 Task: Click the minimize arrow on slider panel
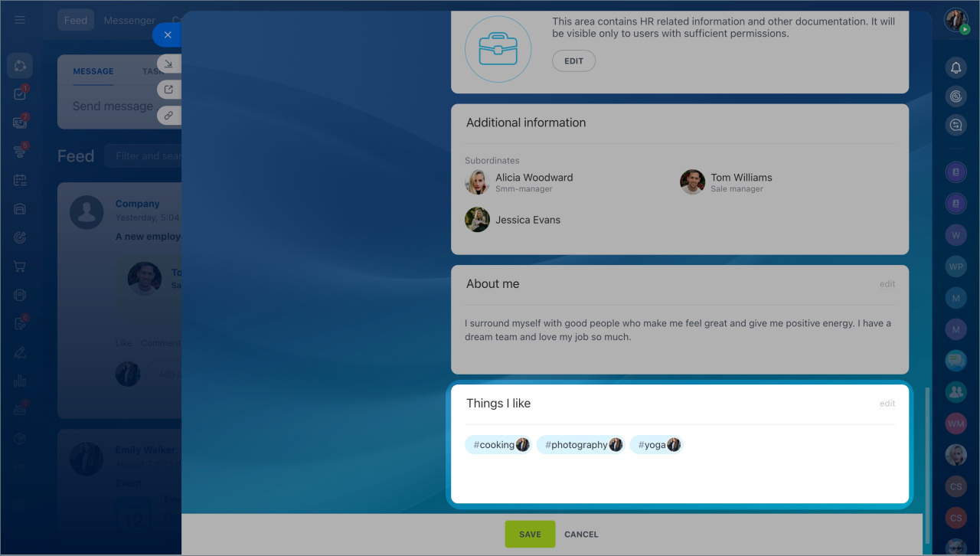point(168,64)
